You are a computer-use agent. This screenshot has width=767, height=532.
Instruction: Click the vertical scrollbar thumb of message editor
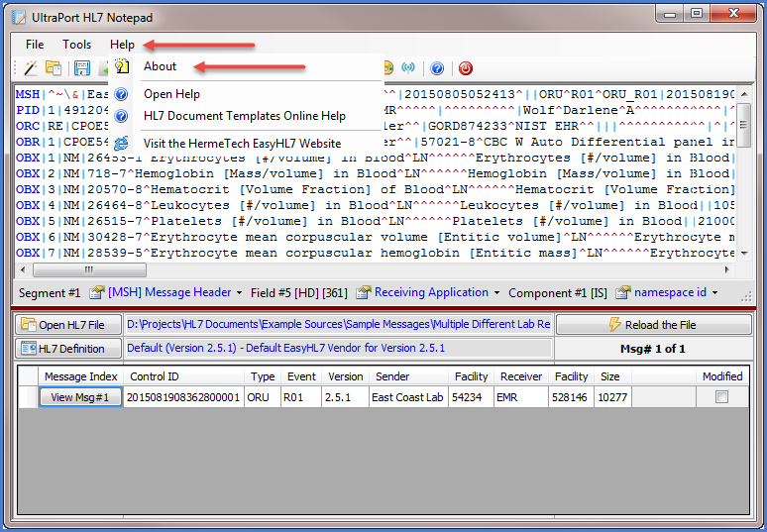(743, 125)
